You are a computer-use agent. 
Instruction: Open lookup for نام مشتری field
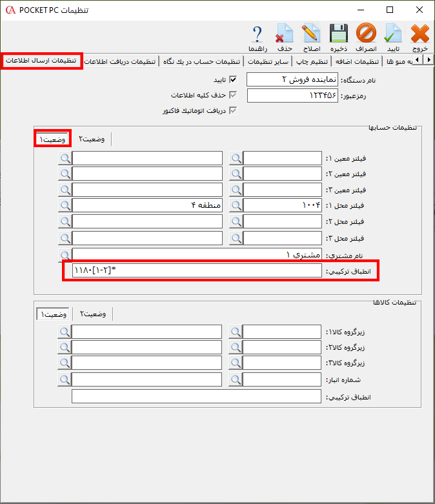(65, 254)
